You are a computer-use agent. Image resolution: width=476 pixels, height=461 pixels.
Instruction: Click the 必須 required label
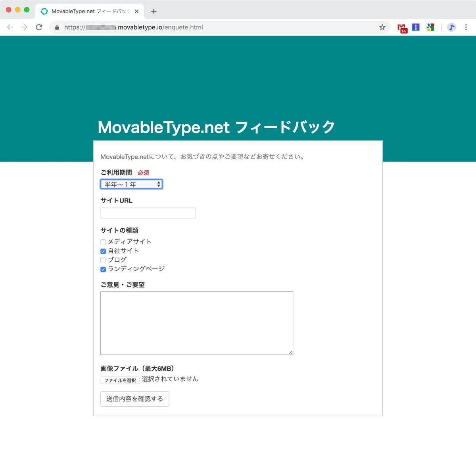point(144,173)
